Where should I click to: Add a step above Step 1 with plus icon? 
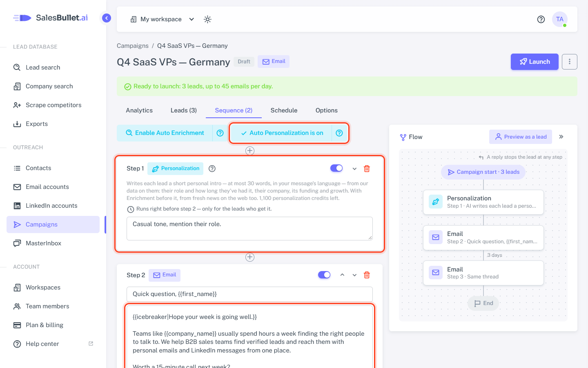point(250,151)
